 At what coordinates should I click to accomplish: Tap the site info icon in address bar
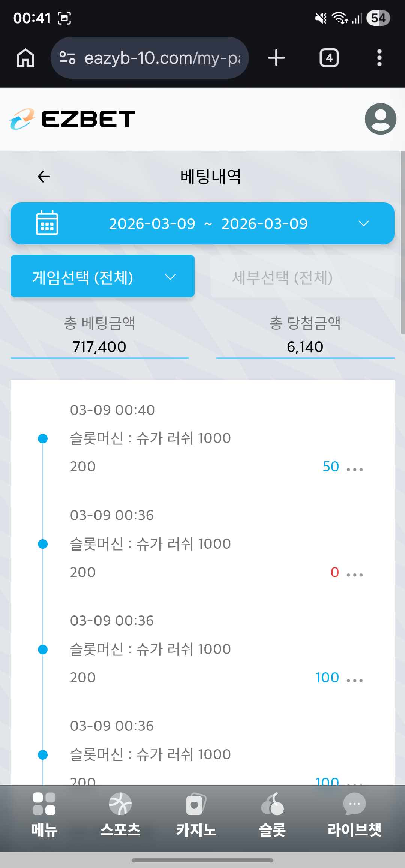coord(68,58)
